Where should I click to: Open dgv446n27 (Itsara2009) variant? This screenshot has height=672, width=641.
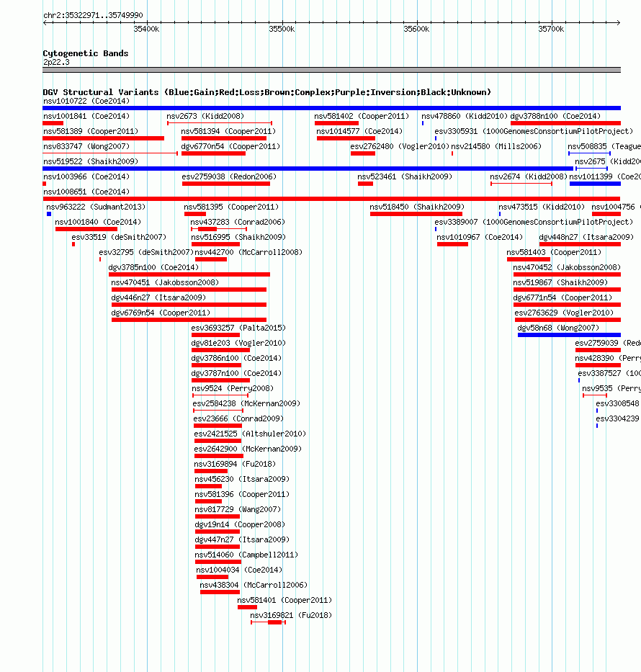[x=158, y=297]
